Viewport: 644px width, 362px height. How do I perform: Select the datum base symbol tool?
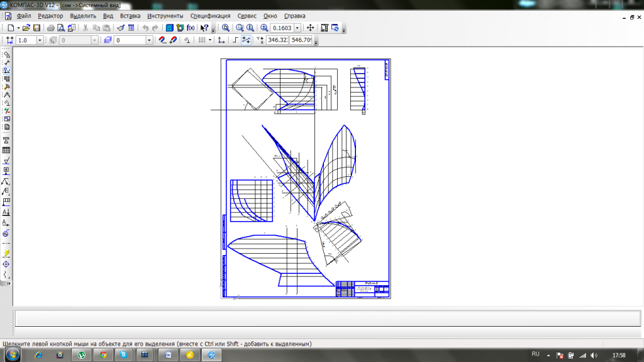coord(6,171)
